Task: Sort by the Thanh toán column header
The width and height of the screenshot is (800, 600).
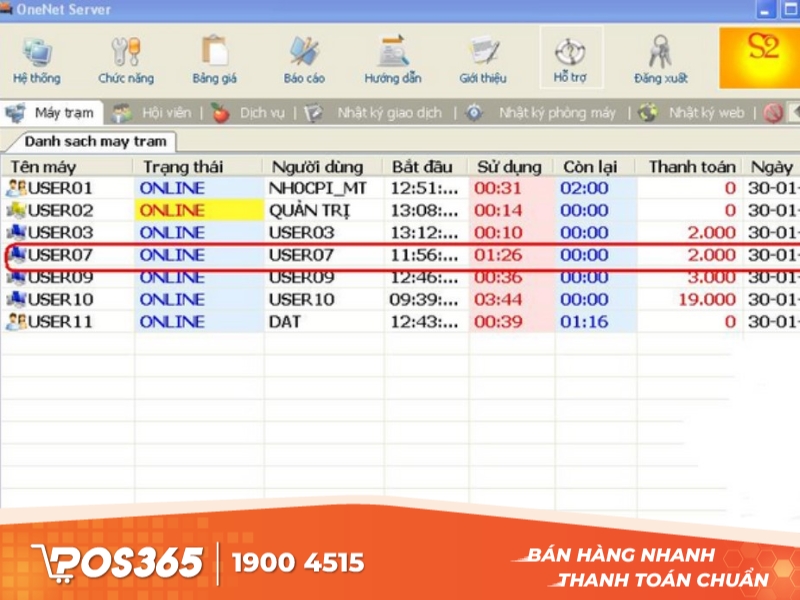Action: (693, 166)
